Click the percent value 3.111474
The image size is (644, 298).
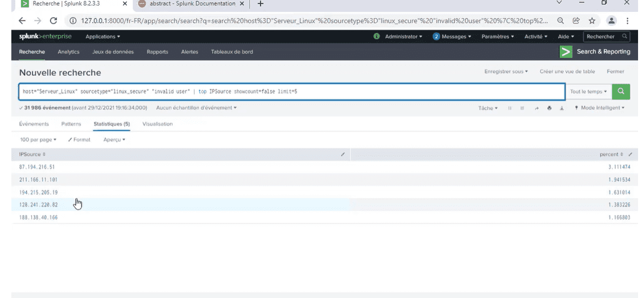click(x=619, y=167)
